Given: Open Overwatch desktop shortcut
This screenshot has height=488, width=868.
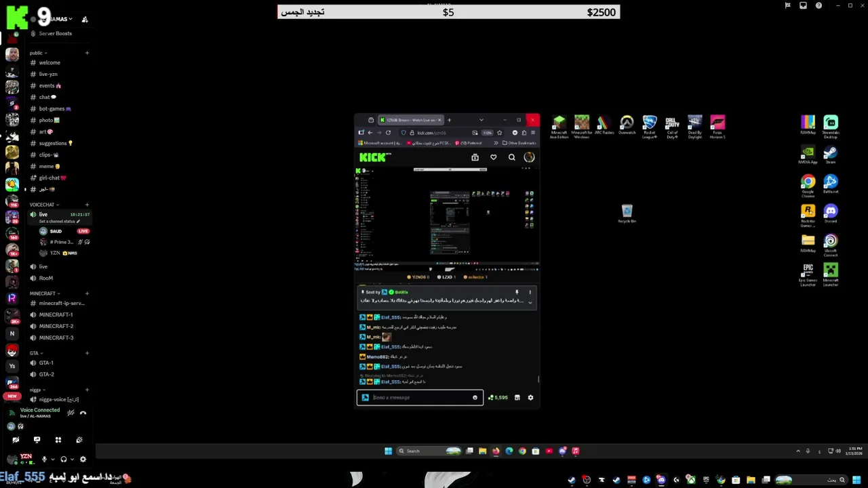Looking at the screenshot, I should (627, 127).
